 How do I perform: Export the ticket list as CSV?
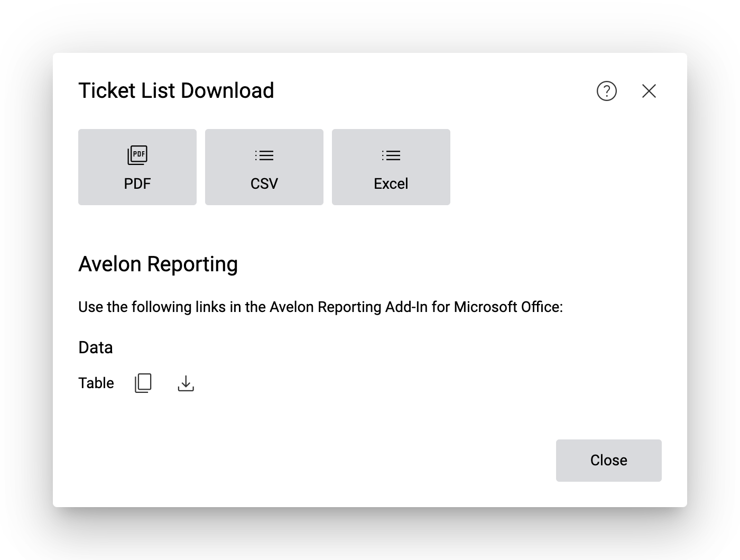[x=264, y=167]
